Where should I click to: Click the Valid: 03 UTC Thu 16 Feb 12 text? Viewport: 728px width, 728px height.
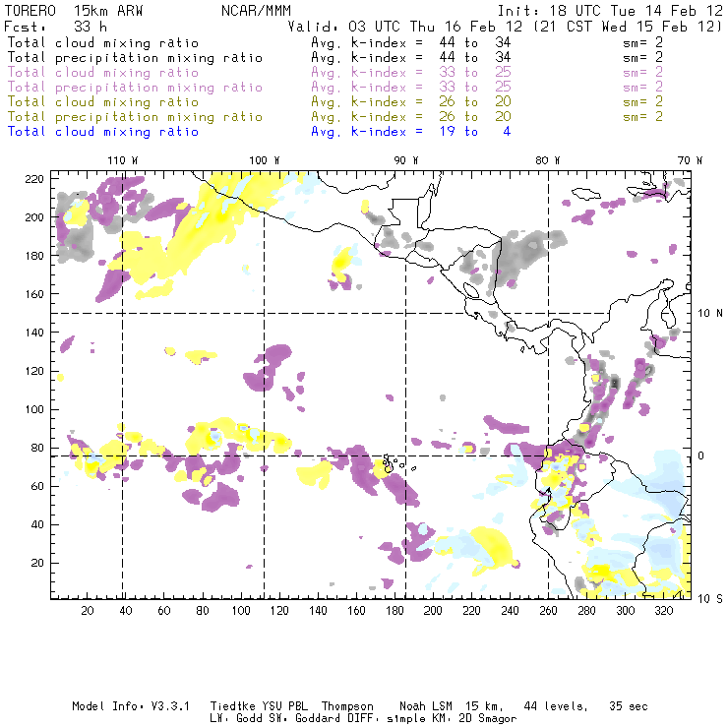pyautogui.click(x=405, y=27)
